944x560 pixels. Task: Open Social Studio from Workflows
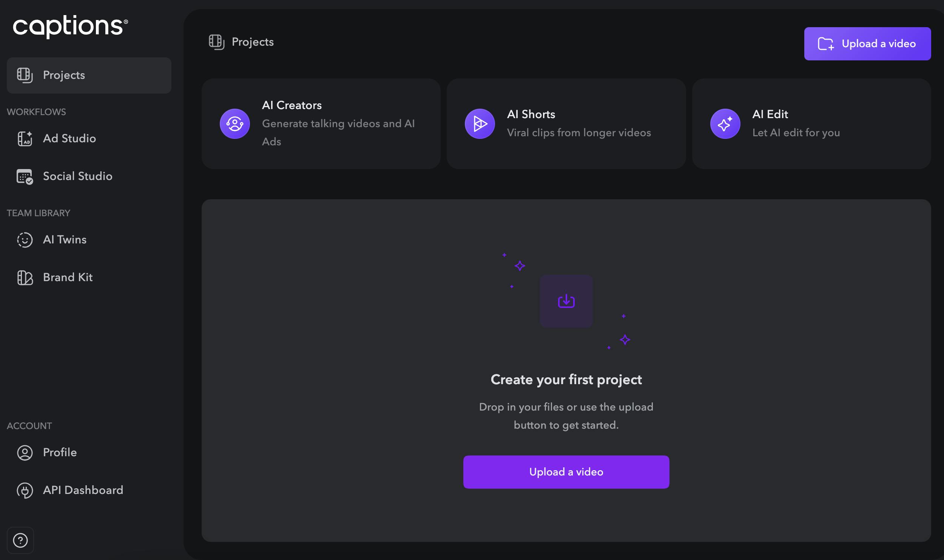tap(77, 176)
